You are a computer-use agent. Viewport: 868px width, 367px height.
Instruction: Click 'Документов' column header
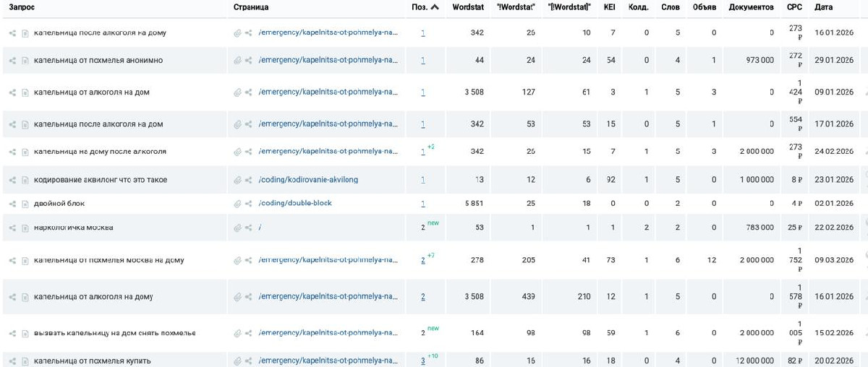[751, 7]
